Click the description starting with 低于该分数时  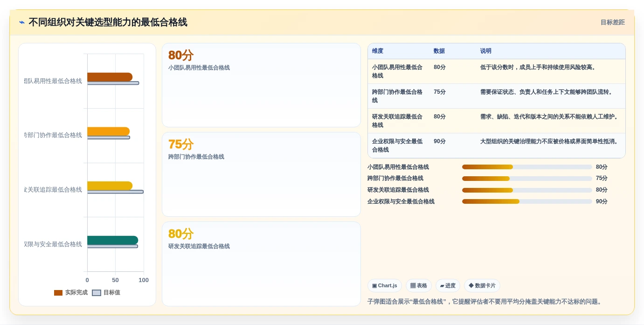point(538,67)
